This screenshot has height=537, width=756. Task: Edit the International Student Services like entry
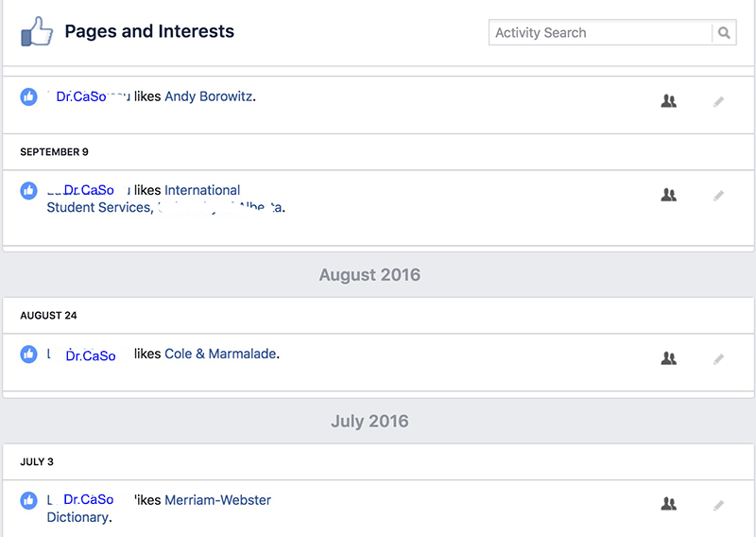(x=719, y=196)
